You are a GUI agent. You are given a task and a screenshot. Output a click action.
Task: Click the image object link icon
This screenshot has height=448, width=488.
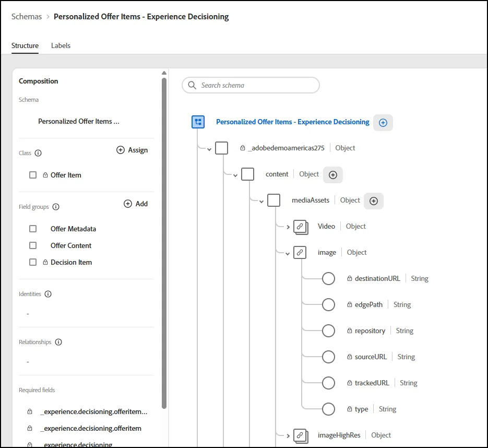click(x=300, y=253)
